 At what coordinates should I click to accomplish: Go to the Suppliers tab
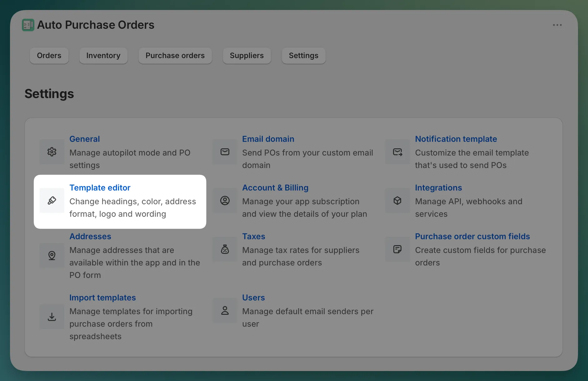(x=247, y=56)
